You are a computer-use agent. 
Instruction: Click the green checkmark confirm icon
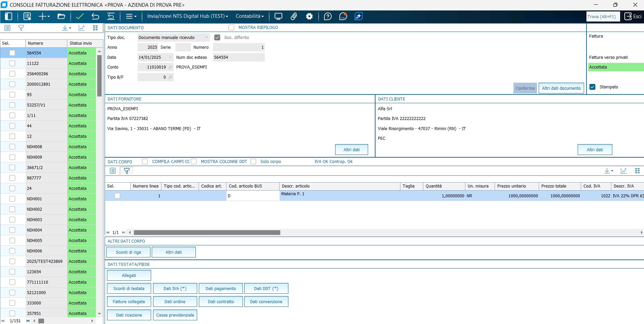coord(80,16)
